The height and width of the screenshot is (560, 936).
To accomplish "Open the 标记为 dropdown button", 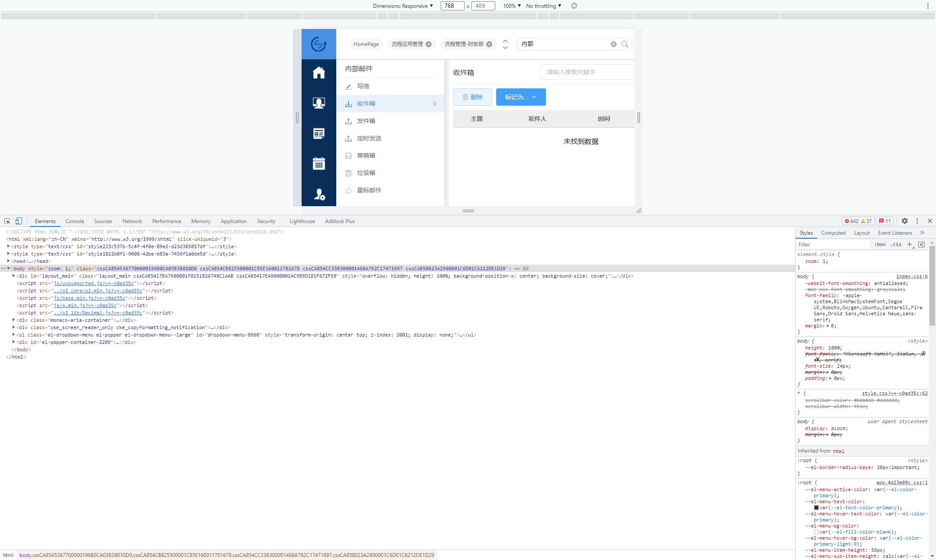I will pyautogui.click(x=521, y=97).
